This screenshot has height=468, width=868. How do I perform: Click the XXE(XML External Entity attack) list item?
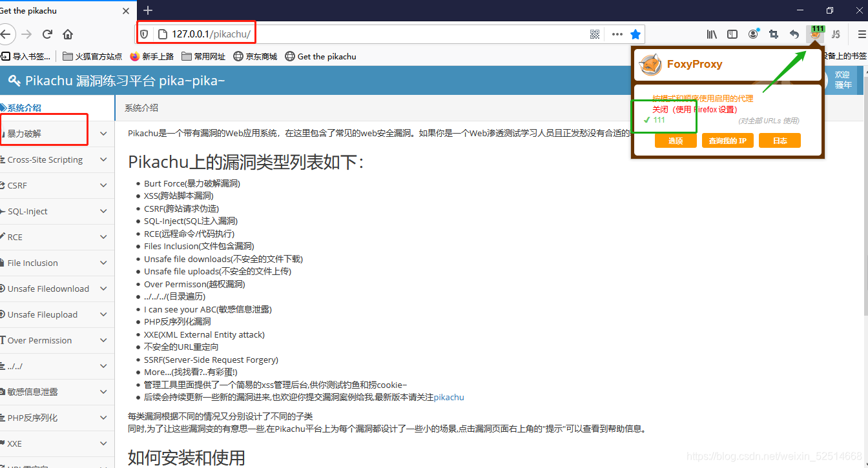204,334
